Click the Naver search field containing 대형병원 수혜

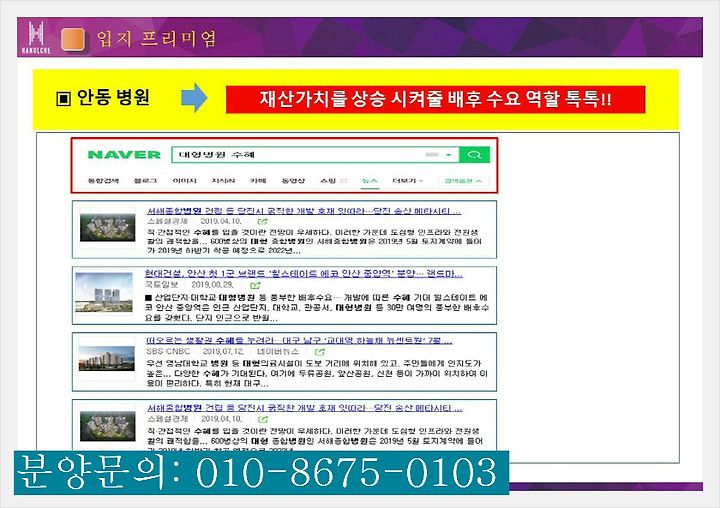(315, 155)
